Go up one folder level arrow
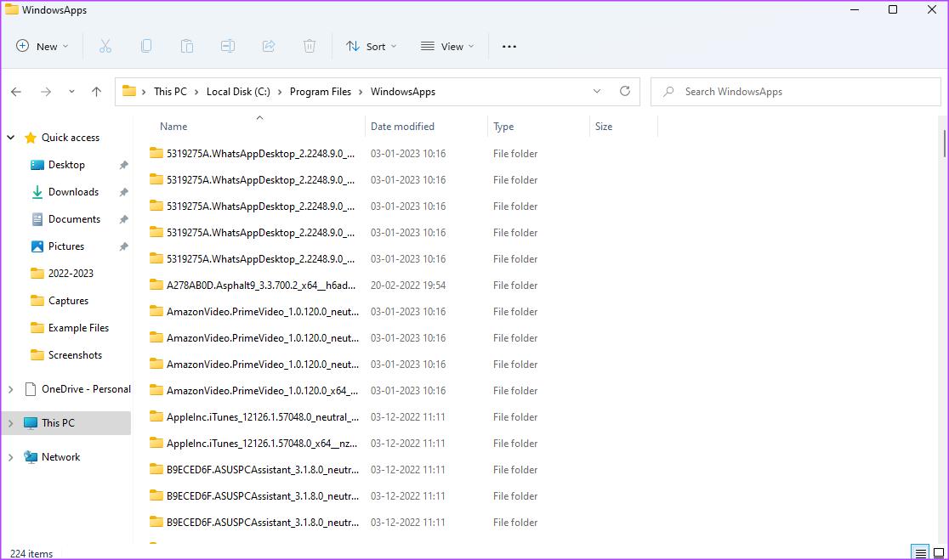 (96, 92)
